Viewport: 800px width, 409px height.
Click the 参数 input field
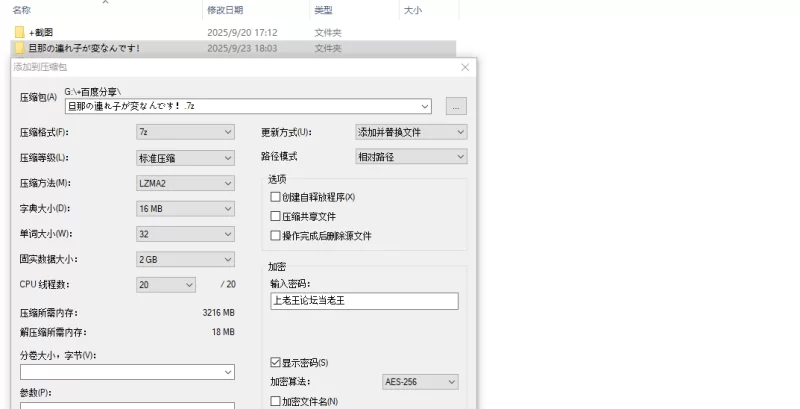(128, 405)
